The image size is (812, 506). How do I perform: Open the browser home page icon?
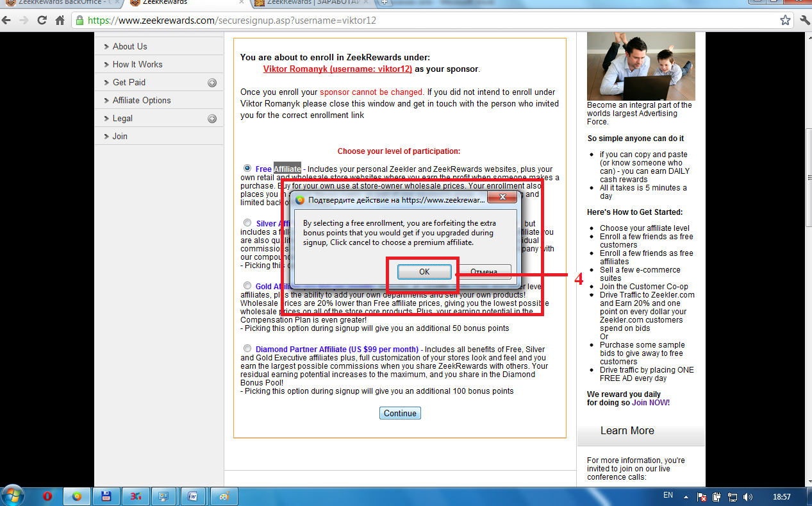(60, 21)
